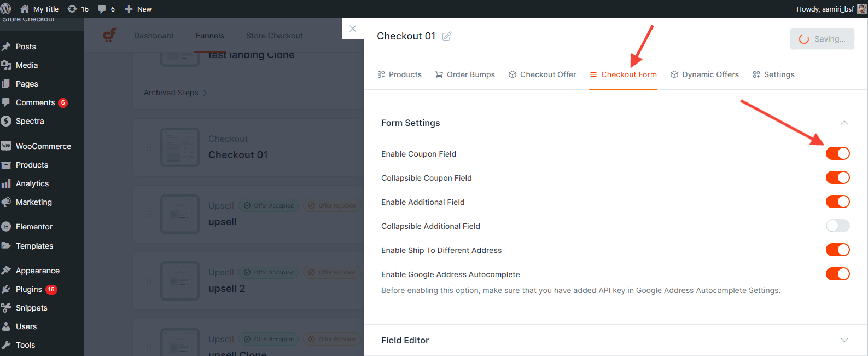The width and height of the screenshot is (868, 356).
Task: Expand the Field Editor section
Action: (844, 340)
